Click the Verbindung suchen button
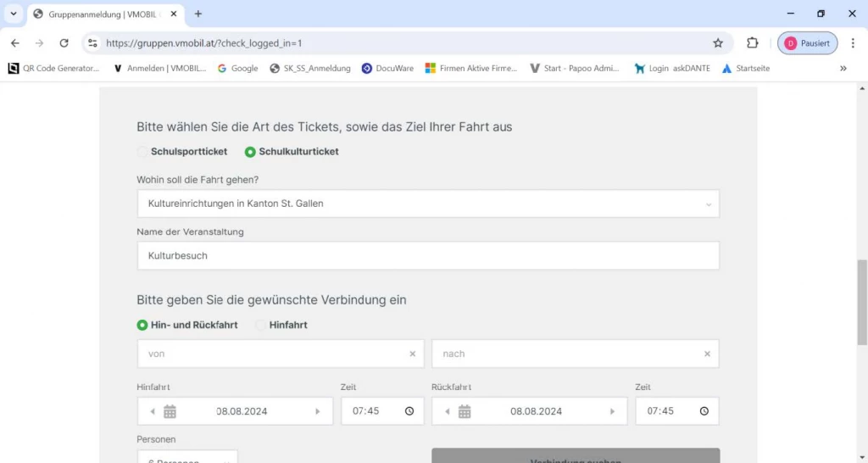 (575, 456)
